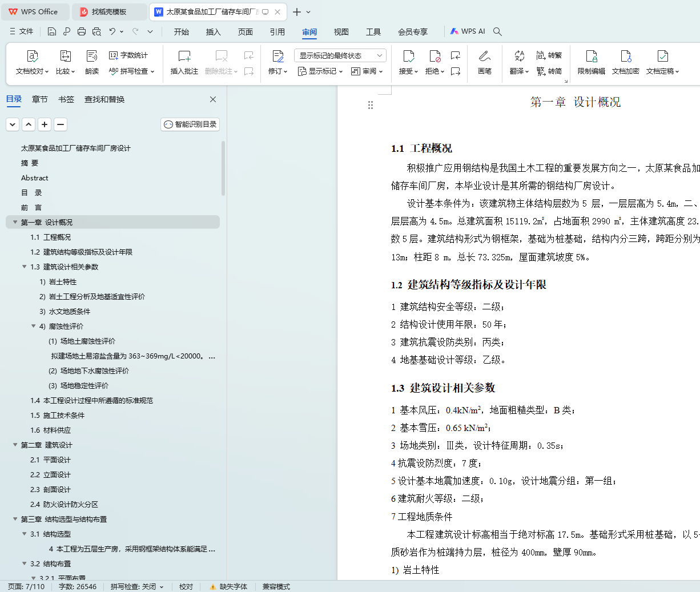
Task: Undo the last action
Action: click(x=112, y=31)
